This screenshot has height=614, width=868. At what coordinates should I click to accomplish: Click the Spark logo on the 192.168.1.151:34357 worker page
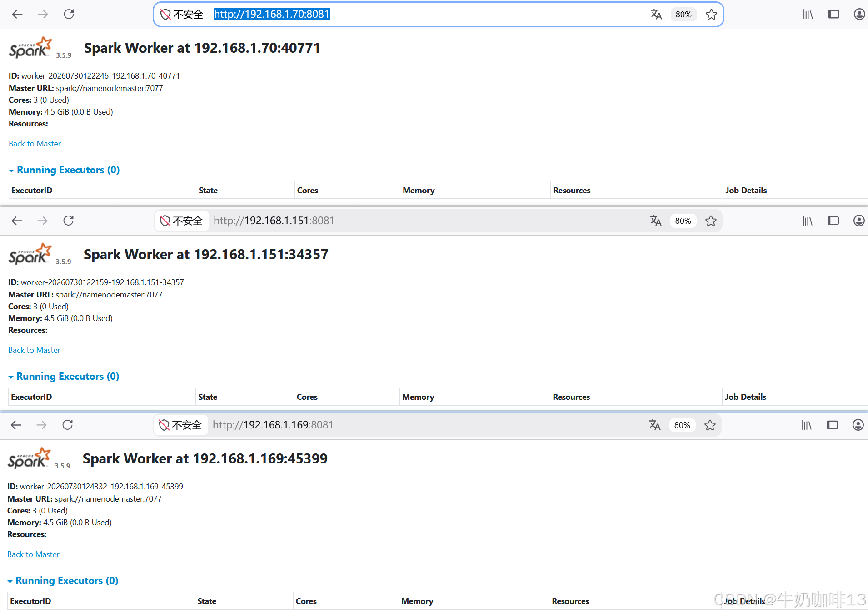click(30, 254)
